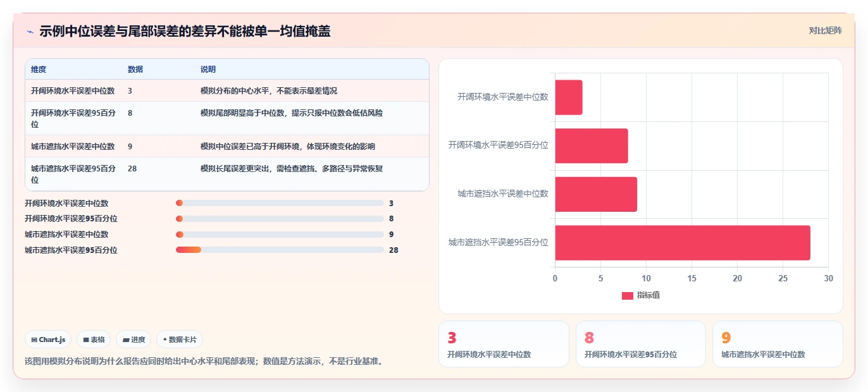Click progress bar for 城市遮挡水平误差95百分位
This screenshot has width=868, height=392.
280,250
